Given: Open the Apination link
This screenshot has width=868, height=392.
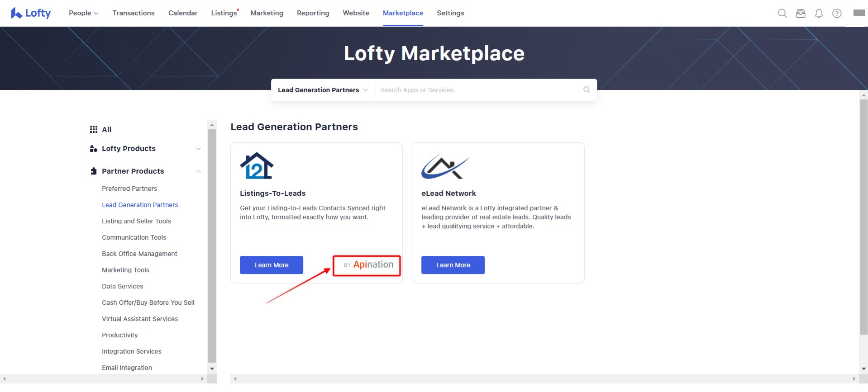Looking at the screenshot, I should [x=367, y=265].
